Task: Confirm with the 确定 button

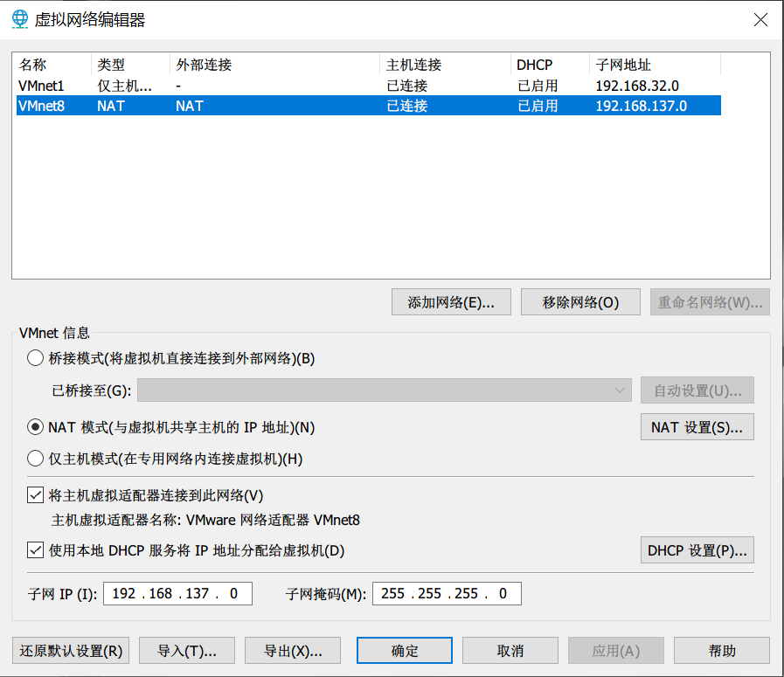Action: (404, 651)
